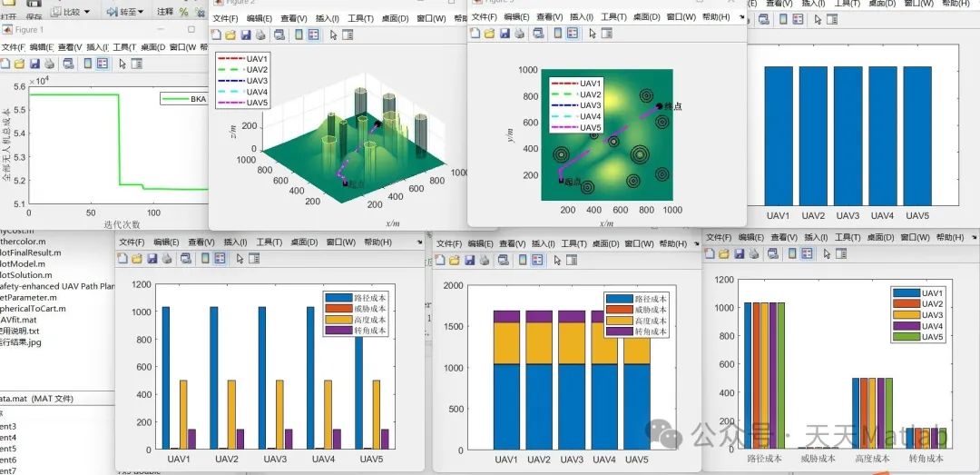Image resolution: width=980 pixels, height=475 pixels.
Task: Select SphericalToCart.m in file browser
Action: click(x=34, y=309)
